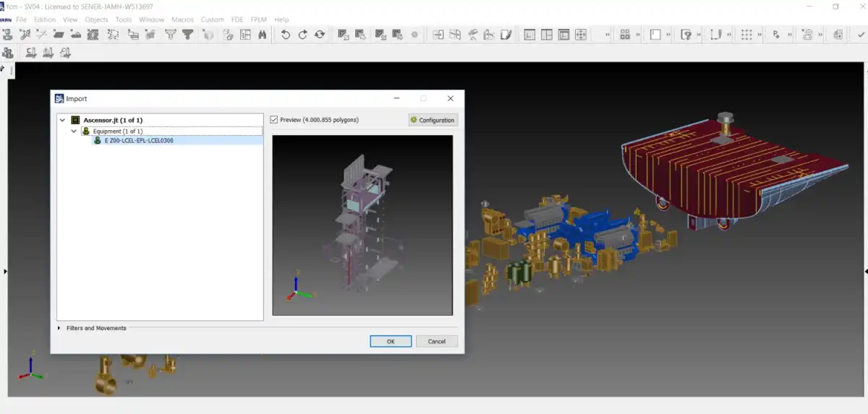Open the Tools menu

tap(124, 20)
